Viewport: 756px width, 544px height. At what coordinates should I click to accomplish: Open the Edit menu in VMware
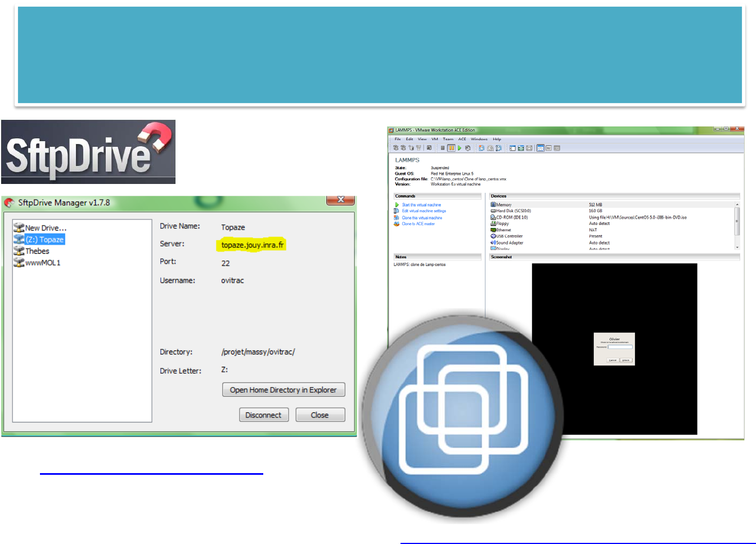tap(409, 139)
